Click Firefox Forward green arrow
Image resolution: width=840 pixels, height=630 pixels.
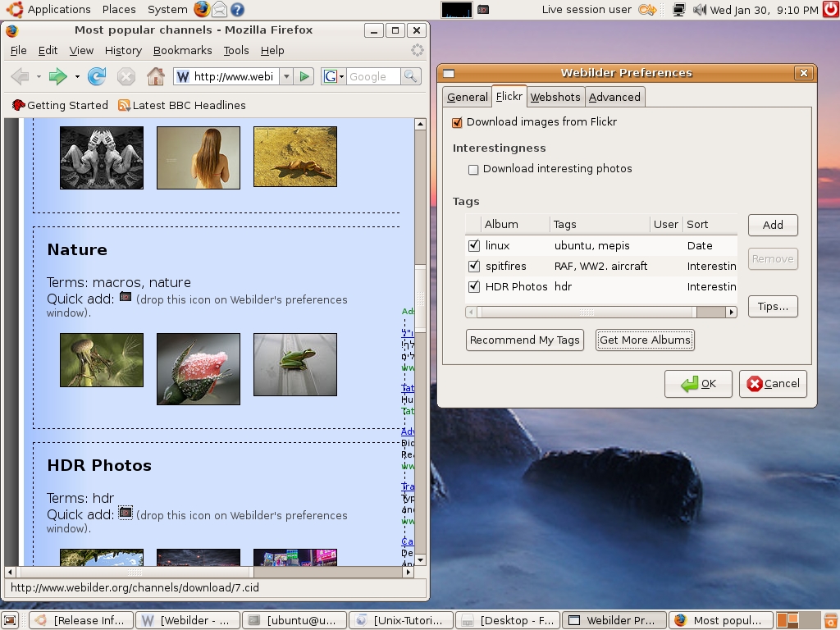pos(57,76)
